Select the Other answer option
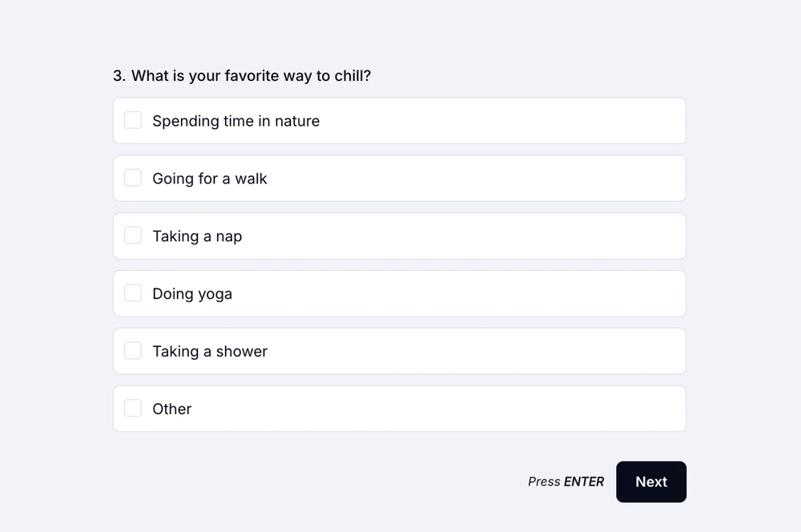 click(399, 409)
